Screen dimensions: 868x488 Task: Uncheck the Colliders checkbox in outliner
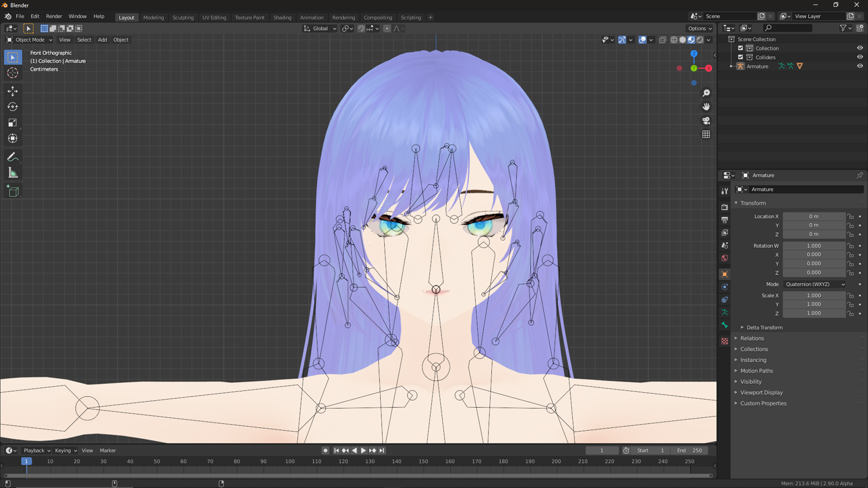click(741, 57)
